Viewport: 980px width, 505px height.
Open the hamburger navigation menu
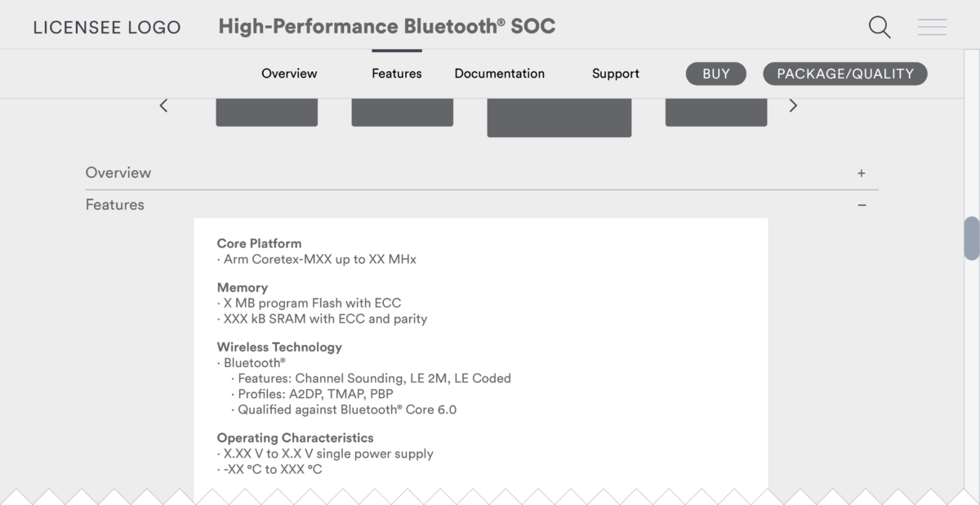[x=932, y=26]
